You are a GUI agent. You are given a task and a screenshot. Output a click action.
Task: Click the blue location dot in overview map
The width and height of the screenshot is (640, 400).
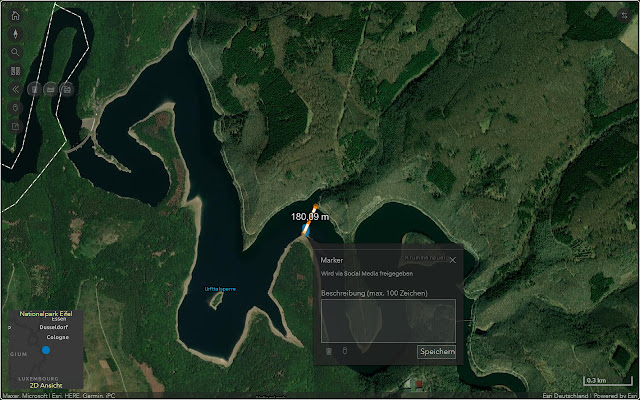(46, 350)
